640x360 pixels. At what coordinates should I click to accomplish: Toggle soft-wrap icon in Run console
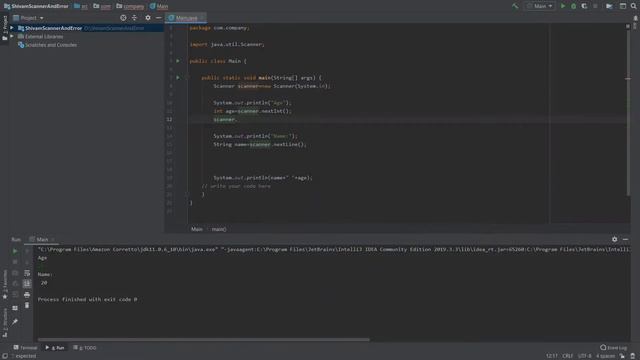click(x=27, y=273)
